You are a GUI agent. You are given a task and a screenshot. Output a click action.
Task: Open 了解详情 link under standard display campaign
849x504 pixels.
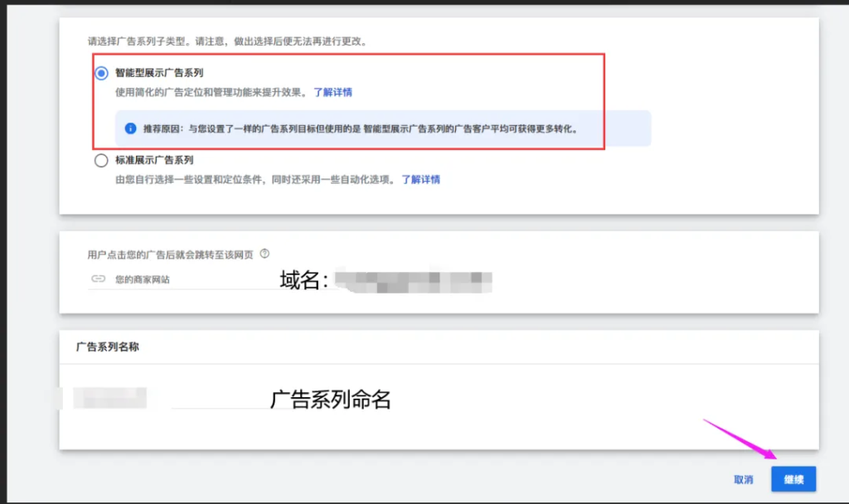click(x=420, y=179)
